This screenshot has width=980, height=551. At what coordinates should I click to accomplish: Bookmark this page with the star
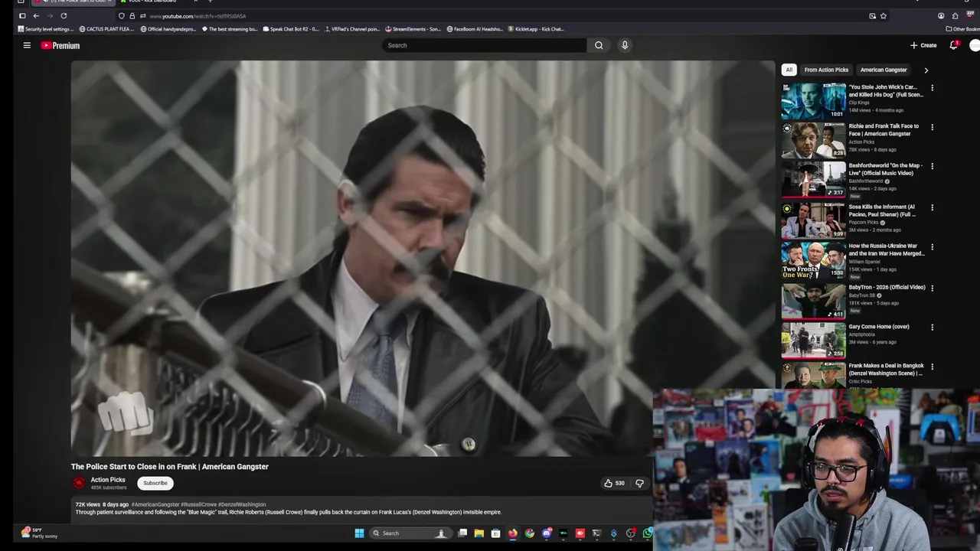pyautogui.click(x=884, y=16)
